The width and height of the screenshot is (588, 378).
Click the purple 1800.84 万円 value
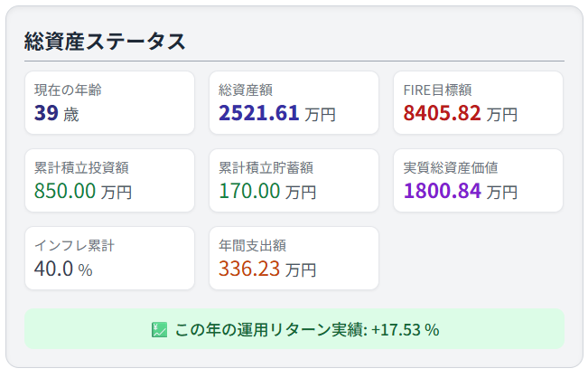pyautogui.click(x=460, y=191)
